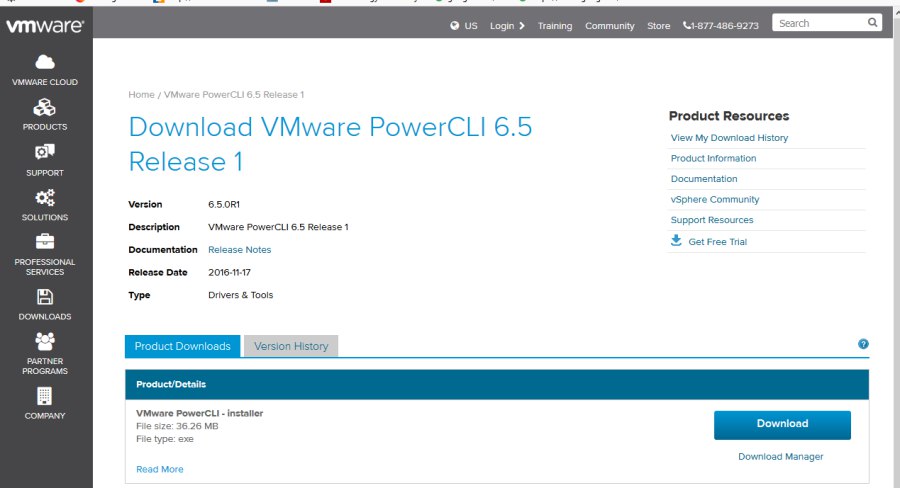
Task: Click the File type: exe text
Action: (165, 439)
